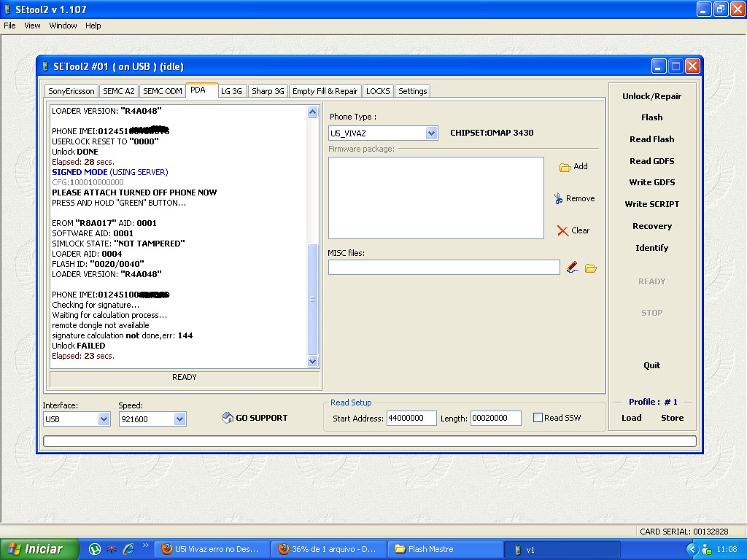
Task: Open the Empty Fill & Repair tab
Action: (325, 91)
